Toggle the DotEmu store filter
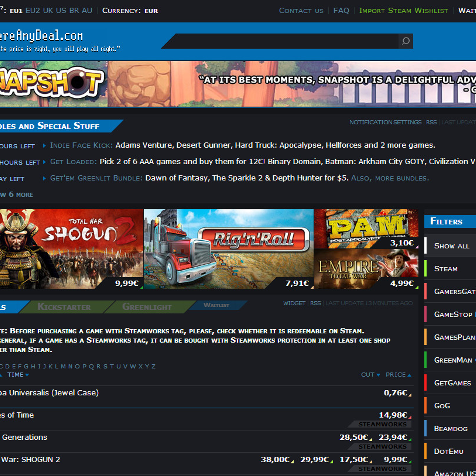The image size is (476, 476). (x=450, y=451)
